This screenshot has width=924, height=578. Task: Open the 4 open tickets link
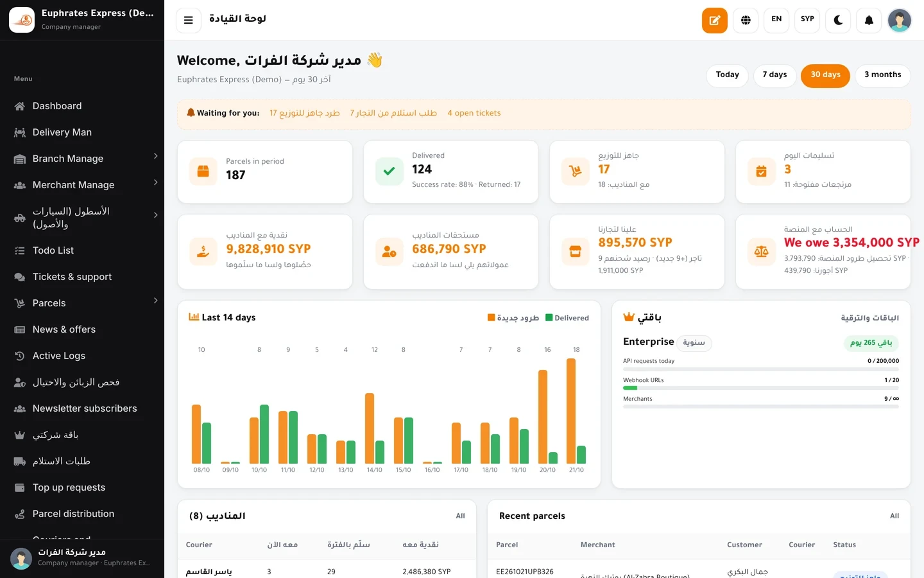click(x=474, y=113)
